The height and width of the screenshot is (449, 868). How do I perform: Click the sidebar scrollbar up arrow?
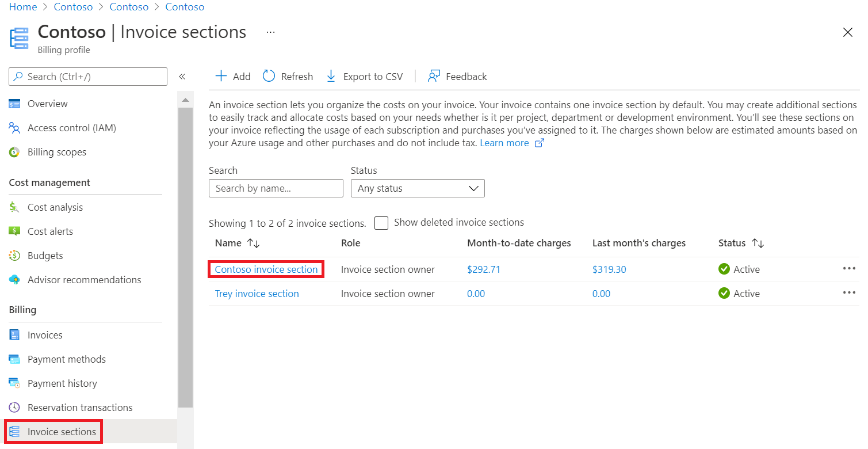(x=185, y=100)
